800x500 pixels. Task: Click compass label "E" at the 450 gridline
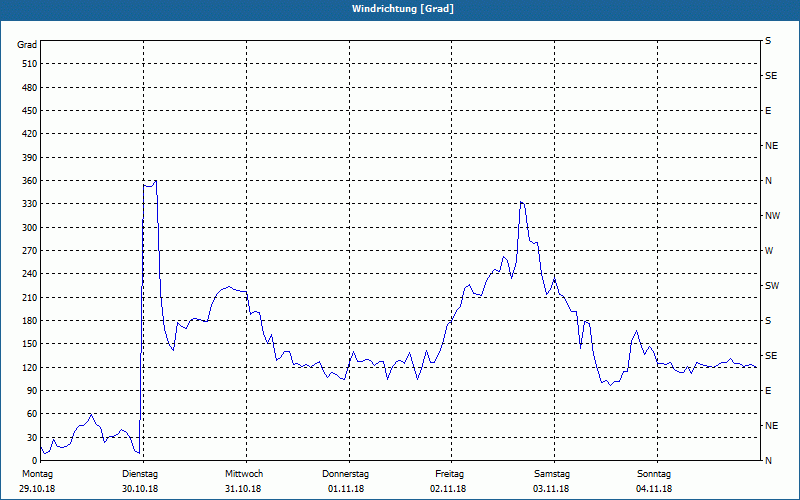(x=768, y=111)
